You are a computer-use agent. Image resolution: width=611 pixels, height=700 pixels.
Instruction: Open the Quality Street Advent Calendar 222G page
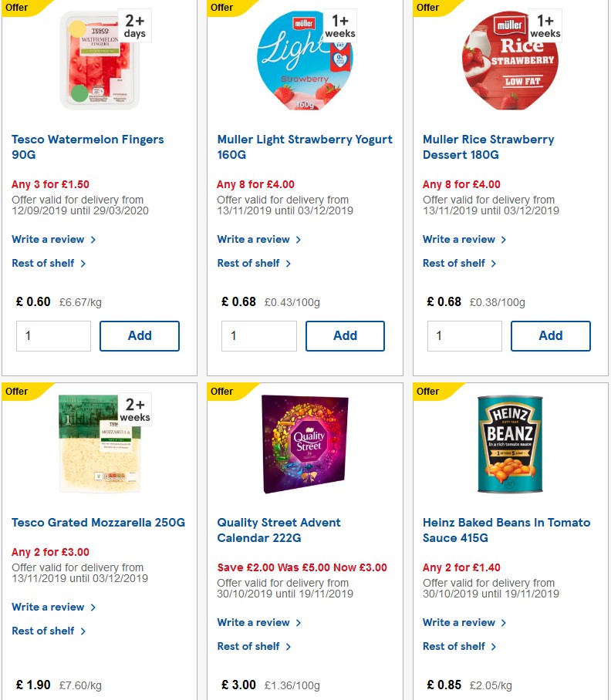(278, 530)
